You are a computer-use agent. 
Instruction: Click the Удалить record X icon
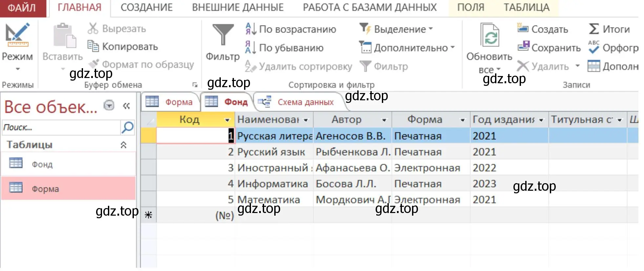[523, 66]
